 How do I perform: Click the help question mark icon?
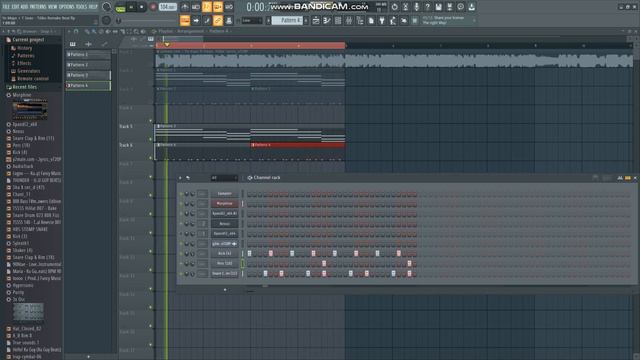click(x=427, y=7)
